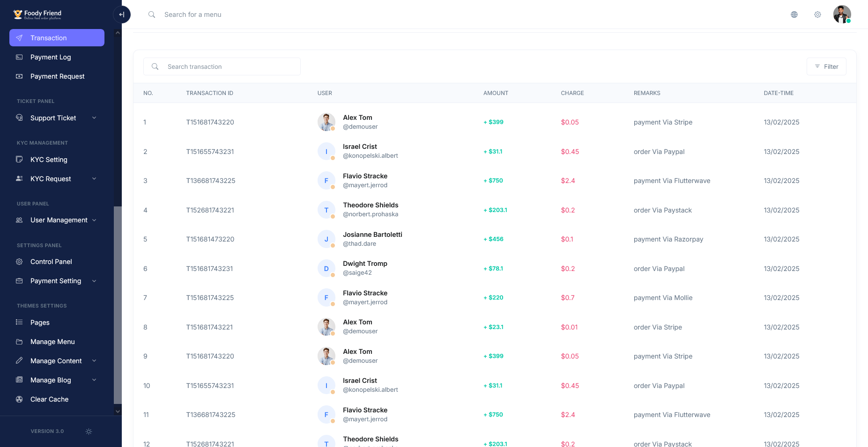
Task: Open the Transaction menu item
Action: pos(57,38)
